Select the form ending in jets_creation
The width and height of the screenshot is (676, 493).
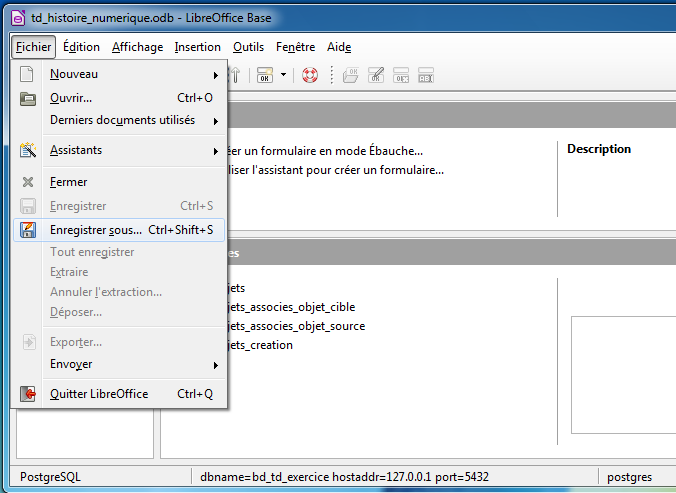260,345
